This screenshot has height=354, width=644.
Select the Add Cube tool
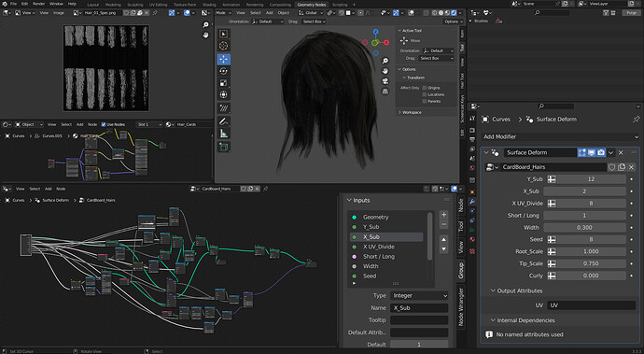pyautogui.click(x=223, y=147)
